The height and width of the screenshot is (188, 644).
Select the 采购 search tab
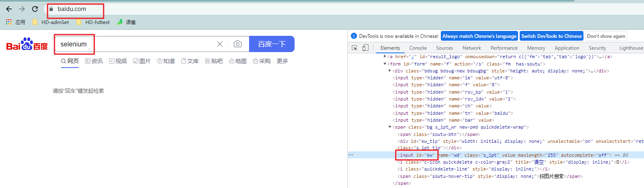pos(262,61)
